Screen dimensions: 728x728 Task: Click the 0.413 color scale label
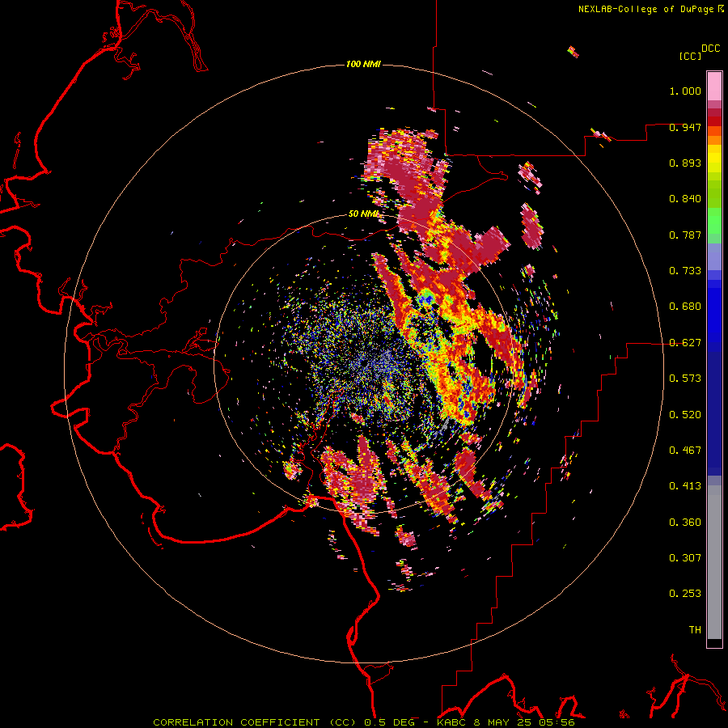point(685,486)
